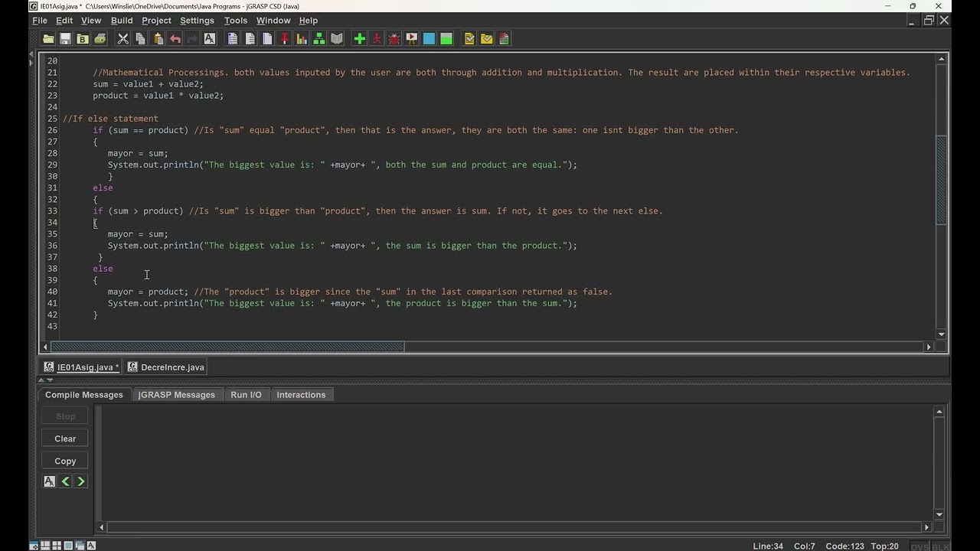This screenshot has width=980, height=551.
Task: Click the Code:123 status bar entry
Action: click(844, 546)
